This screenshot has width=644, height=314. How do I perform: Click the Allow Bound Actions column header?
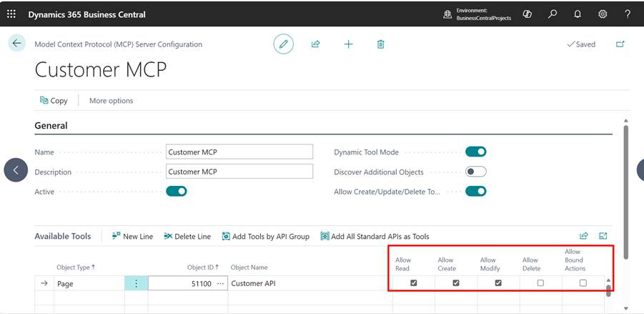(x=575, y=260)
